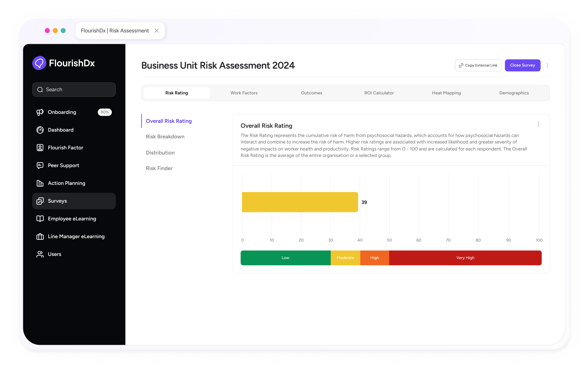
Task: Click the yellow risk rating bar
Action: (x=300, y=202)
